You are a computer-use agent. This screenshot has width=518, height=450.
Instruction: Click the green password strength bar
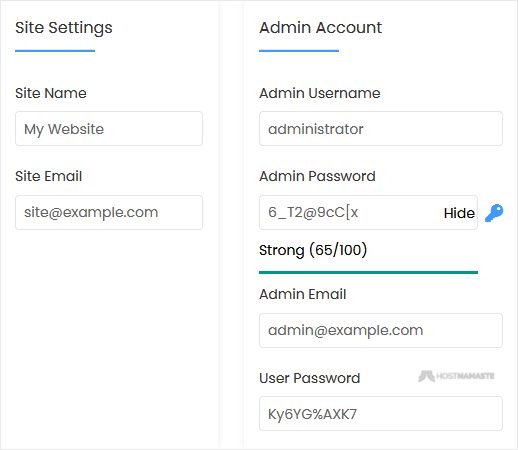pos(368,272)
